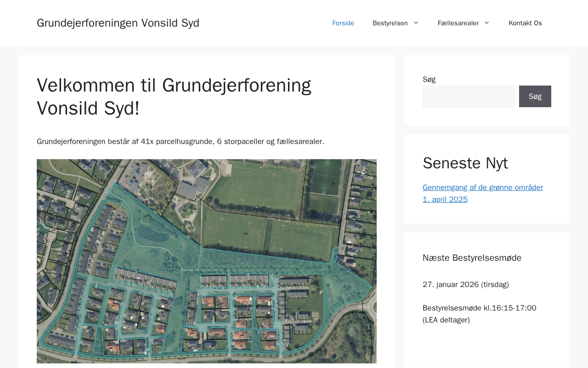Expand the Bestyrelsen submenu arrow
The image size is (588, 368).
(416, 23)
